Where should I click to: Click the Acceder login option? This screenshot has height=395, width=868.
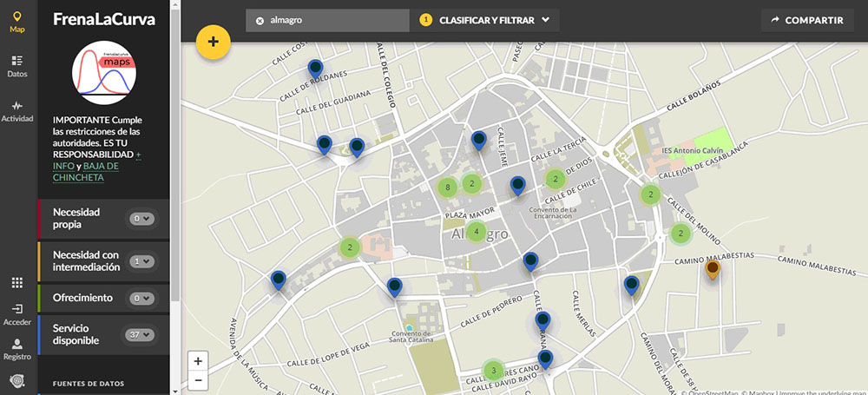point(16,314)
